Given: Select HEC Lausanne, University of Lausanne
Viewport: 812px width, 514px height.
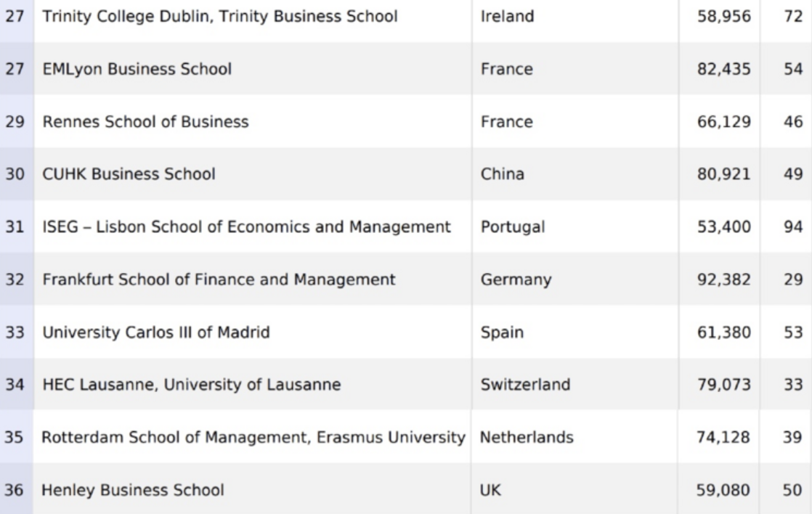Looking at the screenshot, I should tap(192, 385).
